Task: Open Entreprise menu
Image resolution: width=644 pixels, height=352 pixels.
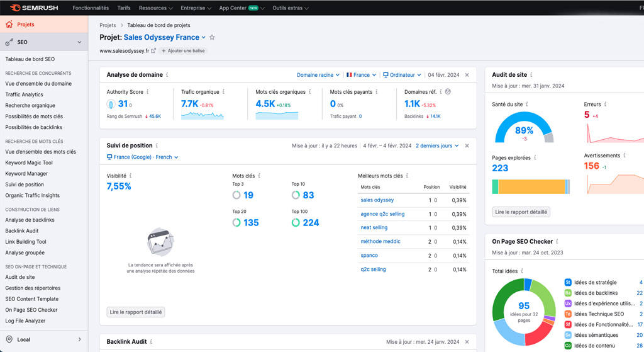Action: click(196, 8)
